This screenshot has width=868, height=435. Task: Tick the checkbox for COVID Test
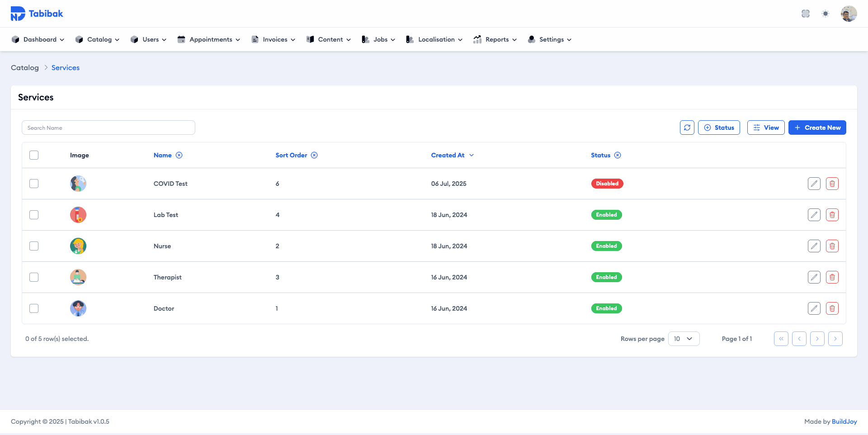tap(34, 184)
